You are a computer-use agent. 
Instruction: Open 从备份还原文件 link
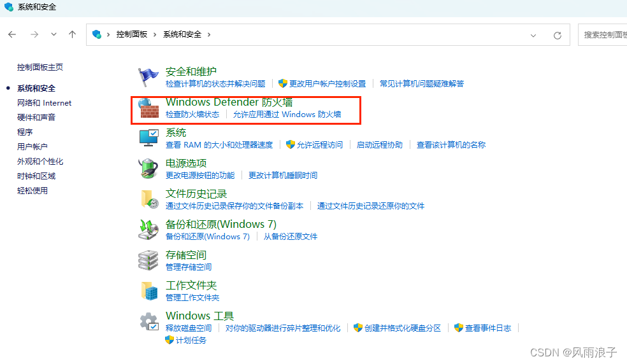pyautogui.click(x=291, y=236)
